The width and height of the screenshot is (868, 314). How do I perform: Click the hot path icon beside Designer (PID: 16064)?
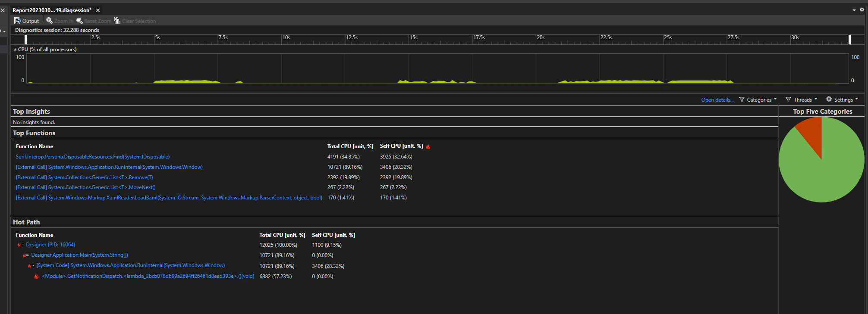(20, 245)
